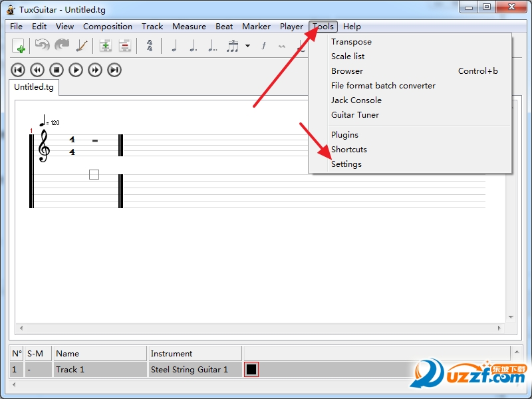Go to previous measure playback button

coord(37,70)
